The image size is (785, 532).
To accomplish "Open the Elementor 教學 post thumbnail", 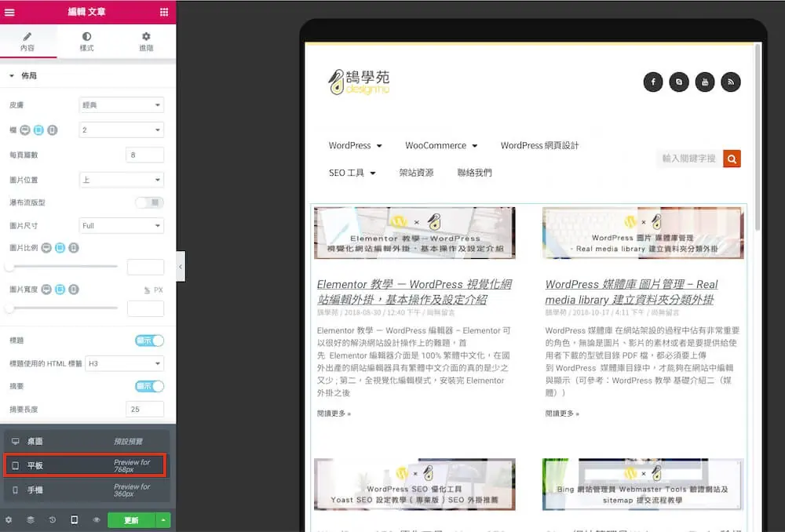I will [x=414, y=233].
